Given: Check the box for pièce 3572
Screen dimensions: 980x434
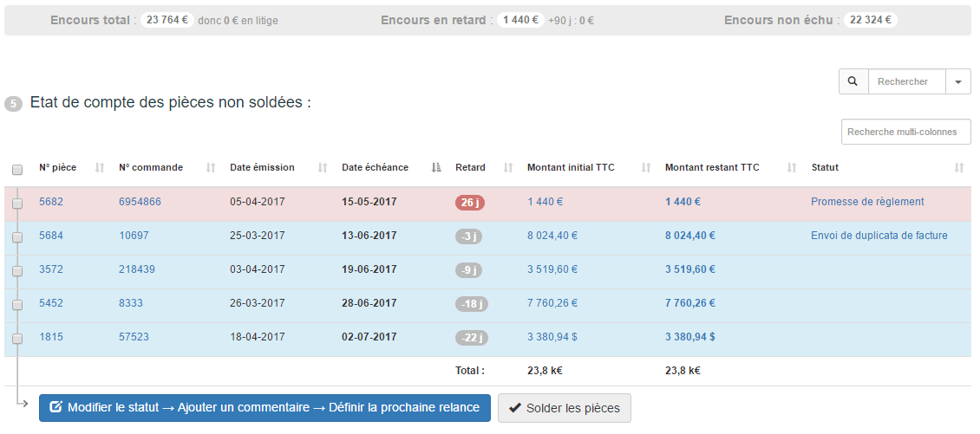Looking at the screenshot, I should (17, 271).
